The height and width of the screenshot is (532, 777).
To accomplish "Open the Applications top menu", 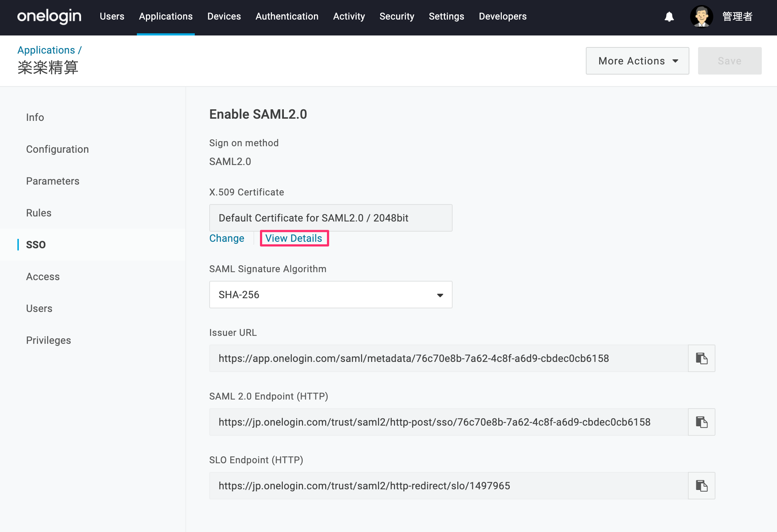I will tap(166, 16).
